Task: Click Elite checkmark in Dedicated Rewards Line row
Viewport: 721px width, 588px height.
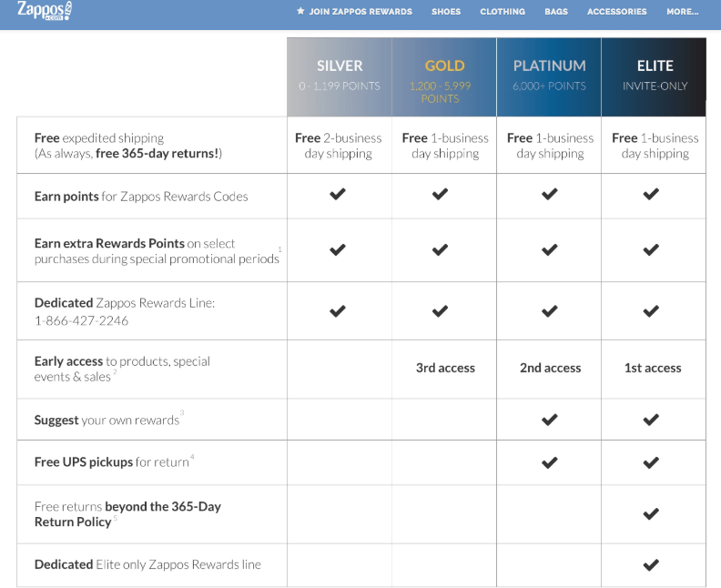Action: tap(651, 311)
